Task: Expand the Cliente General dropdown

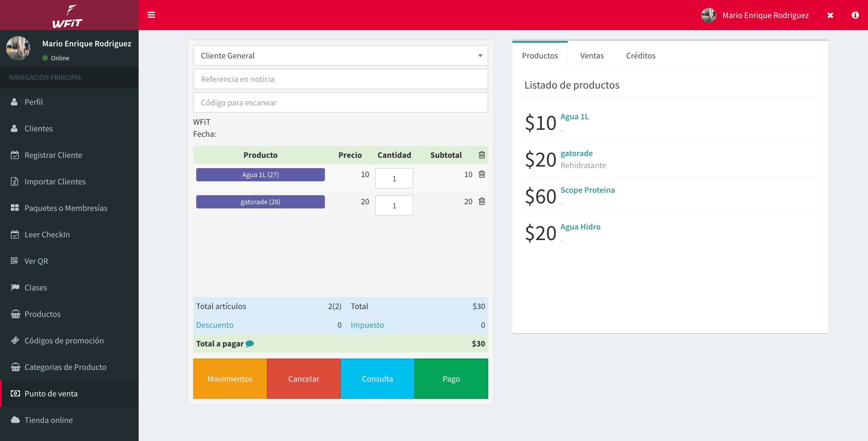Action: tap(340, 56)
